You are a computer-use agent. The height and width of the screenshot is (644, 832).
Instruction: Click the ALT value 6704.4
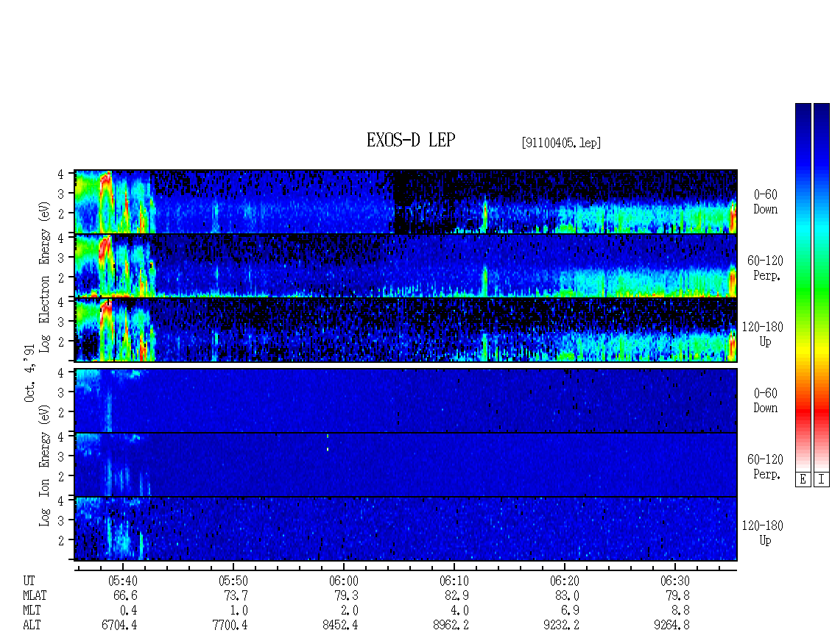(x=119, y=626)
